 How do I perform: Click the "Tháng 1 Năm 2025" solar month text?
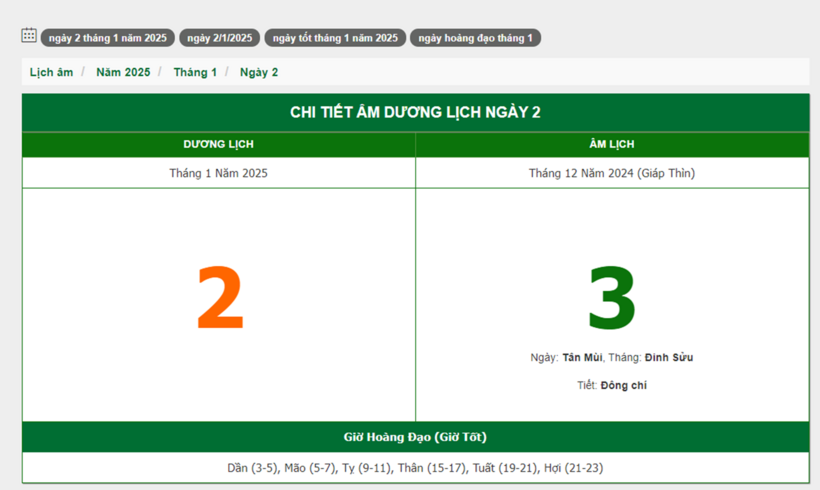(218, 173)
